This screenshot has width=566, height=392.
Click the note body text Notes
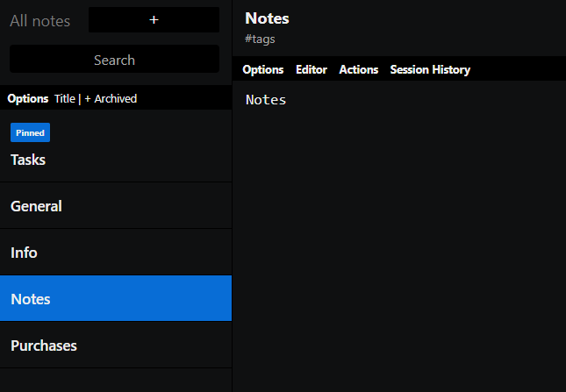(x=266, y=100)
